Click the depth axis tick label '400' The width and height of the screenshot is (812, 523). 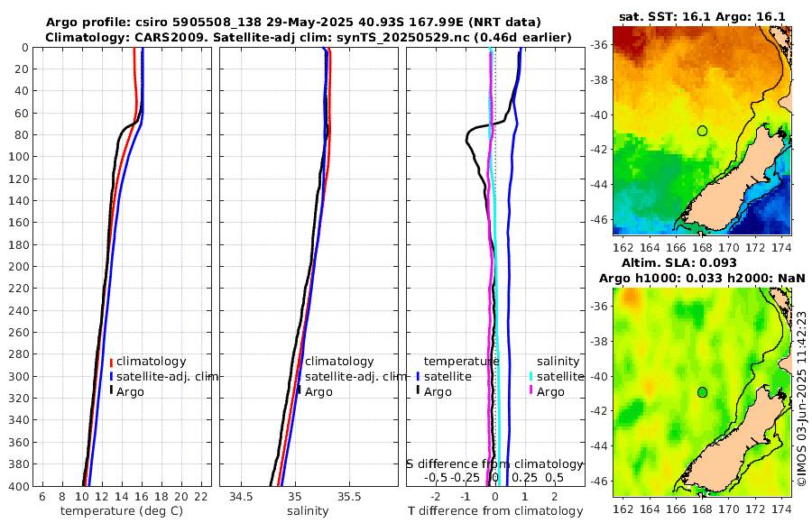(18, 486)
